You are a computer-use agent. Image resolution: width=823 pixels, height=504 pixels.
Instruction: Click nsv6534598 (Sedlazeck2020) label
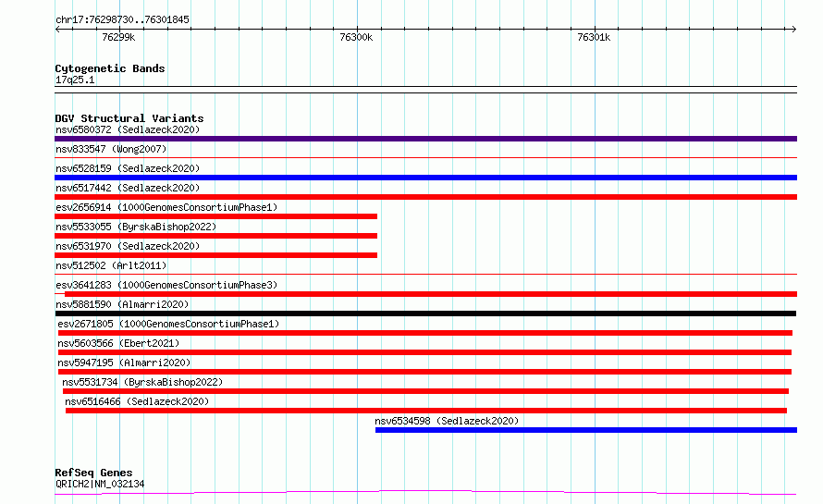(x=447, y=421)
